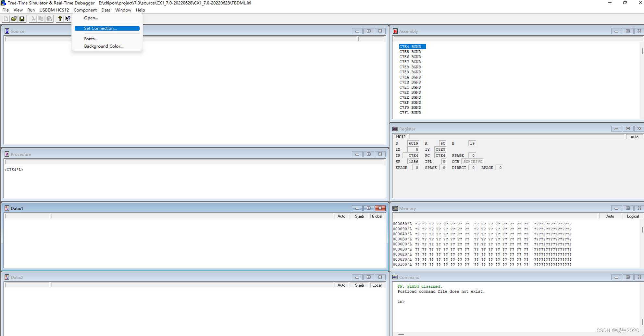The height and width of the screenshot is (336, 644).
Task: Open the File menu
Action: 6,10
